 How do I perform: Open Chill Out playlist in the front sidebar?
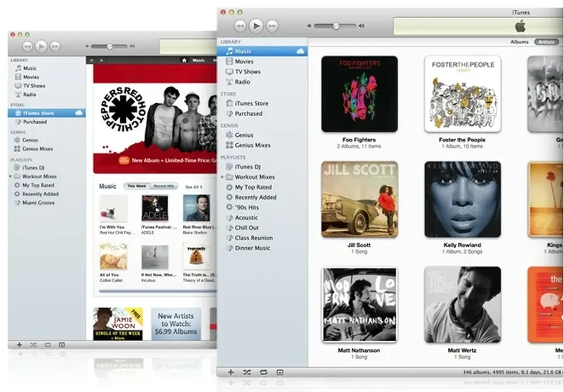pyautogui.click(x=246, y=228)
